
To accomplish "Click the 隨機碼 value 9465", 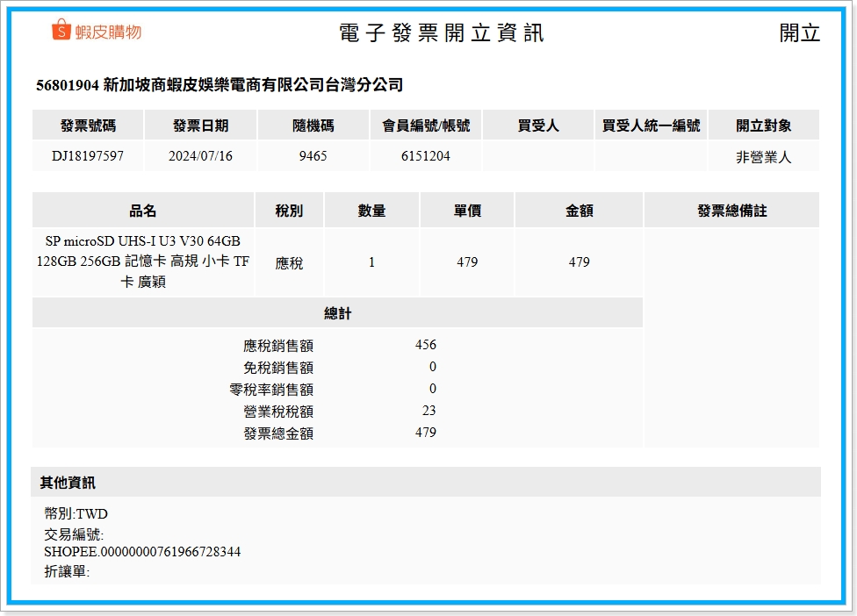I will point(313,156).
